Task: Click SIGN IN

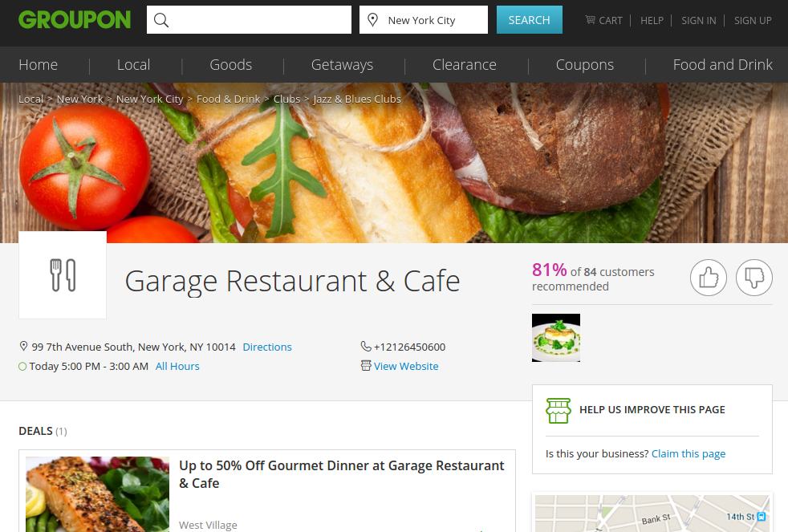Action: coord(699,21)
